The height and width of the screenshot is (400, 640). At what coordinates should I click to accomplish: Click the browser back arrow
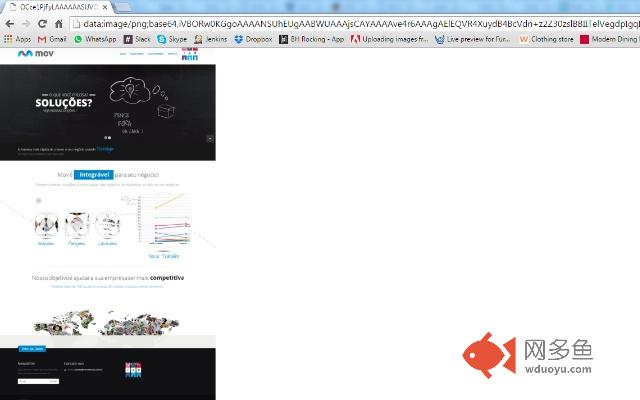[x=9, y=24]
